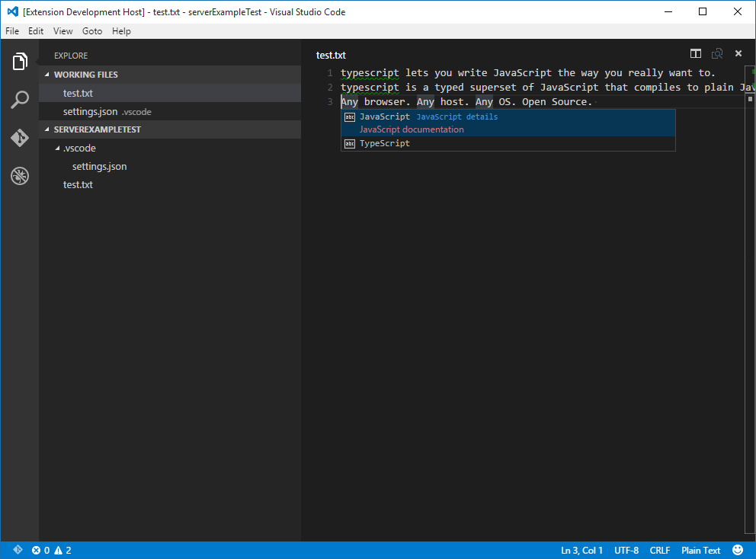The image size is (756, 559).
Task: Open the Git source control view
Action: pyautogui.click(x=20, y=138)
